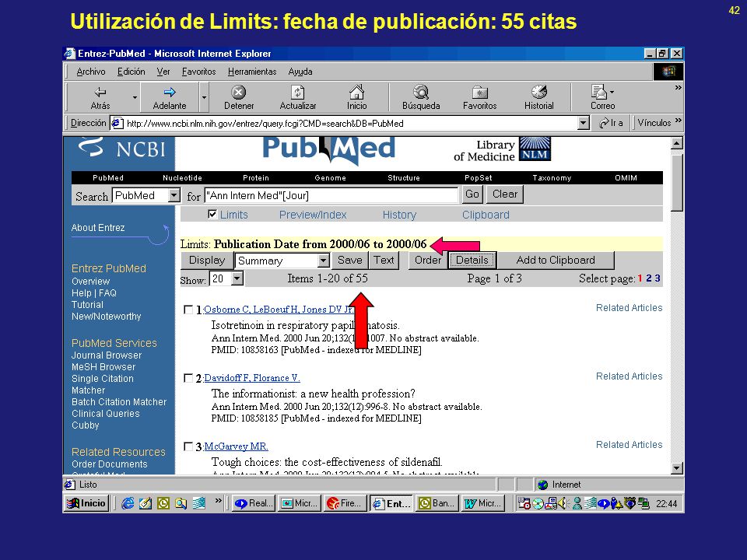Select checkbox for article 3 McGarvey MR
747x560 pixels.
point(188,446)
